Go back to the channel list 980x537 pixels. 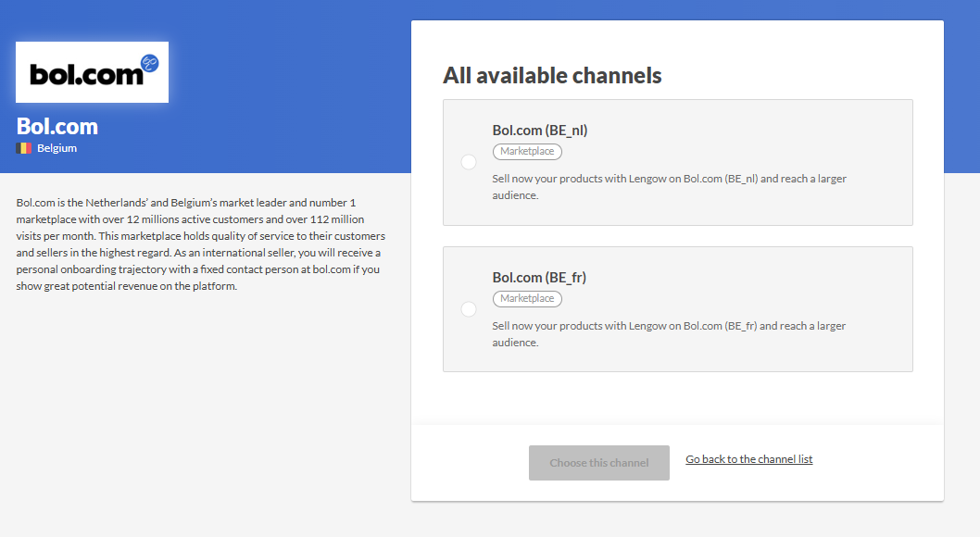748,459
